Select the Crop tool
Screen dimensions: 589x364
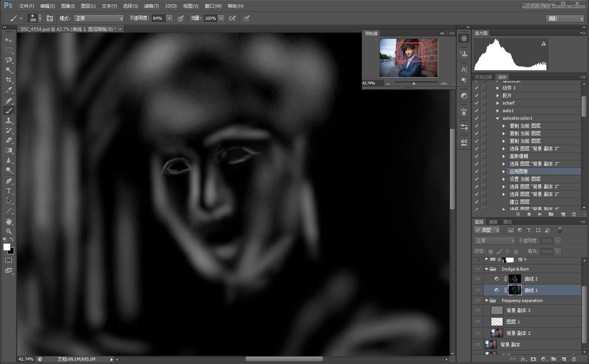click(8, 80)
